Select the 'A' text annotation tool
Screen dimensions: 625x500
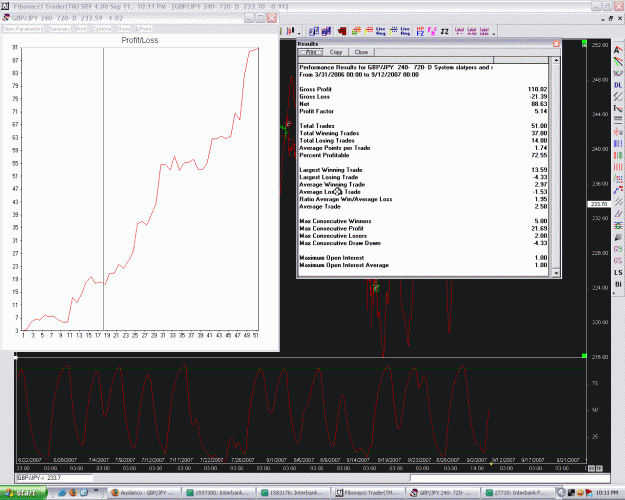point(617,50)
